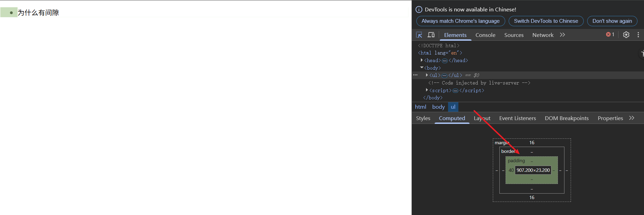Click the list item text 为什么有间隙
Viewport: 644px width, 215px height.
pyautogui.click(x=38, y=13)
